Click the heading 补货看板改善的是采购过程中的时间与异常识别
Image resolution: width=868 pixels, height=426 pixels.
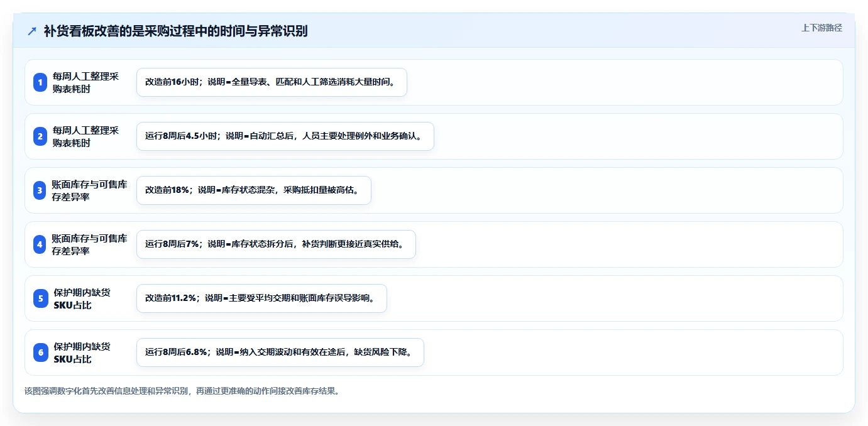coord(175,31)
